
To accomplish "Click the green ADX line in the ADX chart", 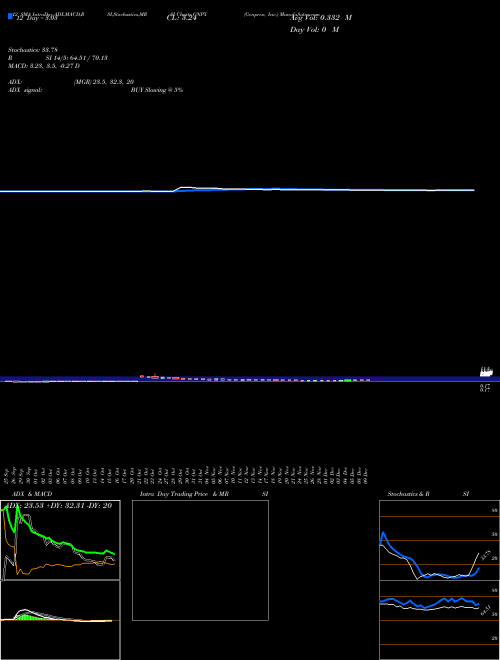I will [x=59, y=542].
